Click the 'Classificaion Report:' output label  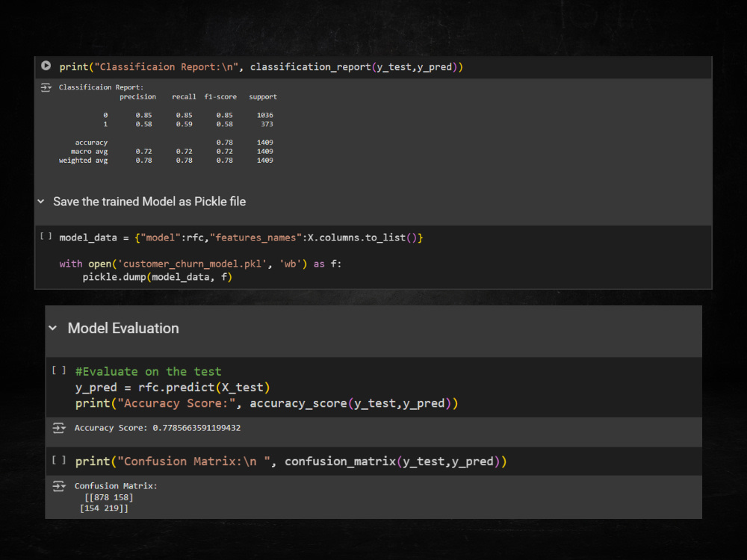coord(101,87)
